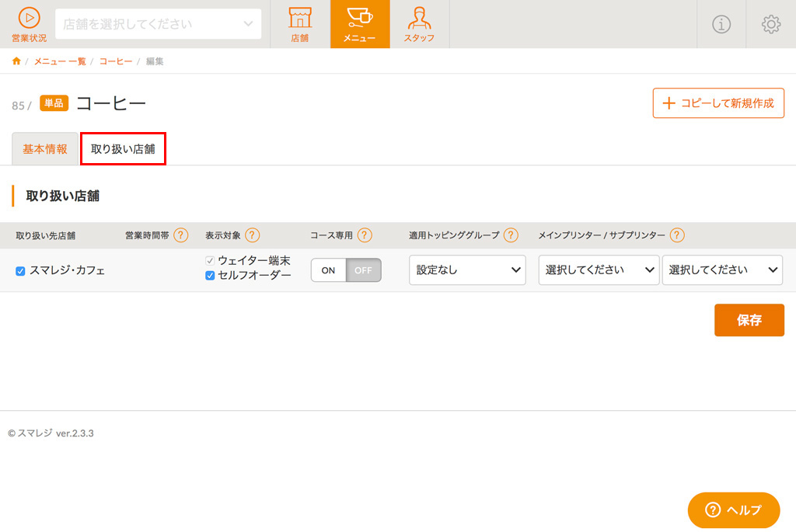Switch to the 基本情報 tab

(45, 149)
